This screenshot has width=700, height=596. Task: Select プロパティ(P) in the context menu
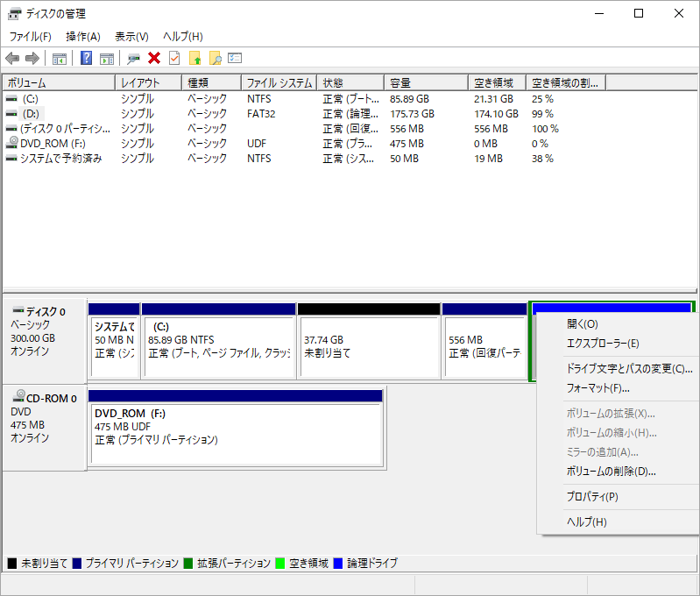click(592, 497)
